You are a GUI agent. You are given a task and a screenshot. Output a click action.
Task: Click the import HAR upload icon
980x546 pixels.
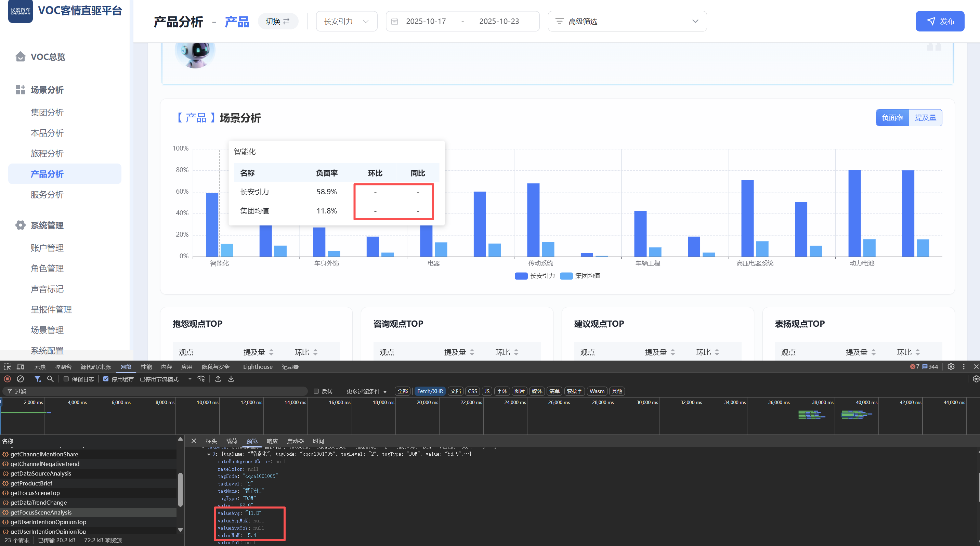pyautogui.click(x=218, y=379)
